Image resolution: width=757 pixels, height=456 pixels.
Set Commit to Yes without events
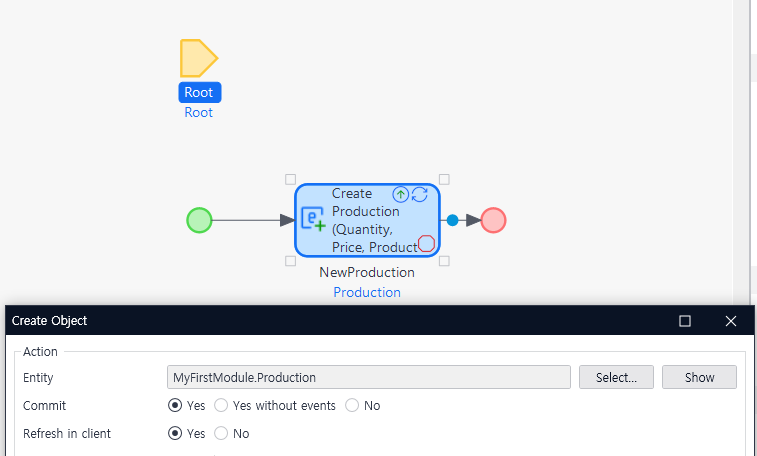pyautogui.click(x=221, y=405)
